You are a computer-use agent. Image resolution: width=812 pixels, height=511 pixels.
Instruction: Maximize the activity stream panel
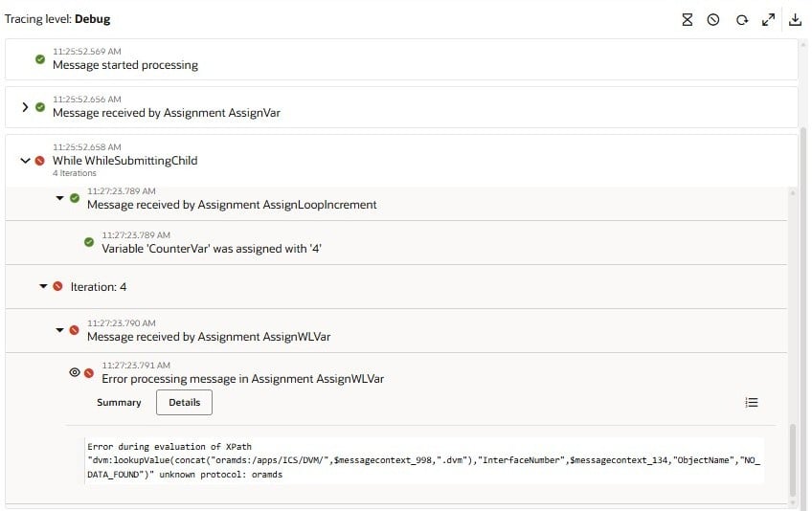coord(768,19)
